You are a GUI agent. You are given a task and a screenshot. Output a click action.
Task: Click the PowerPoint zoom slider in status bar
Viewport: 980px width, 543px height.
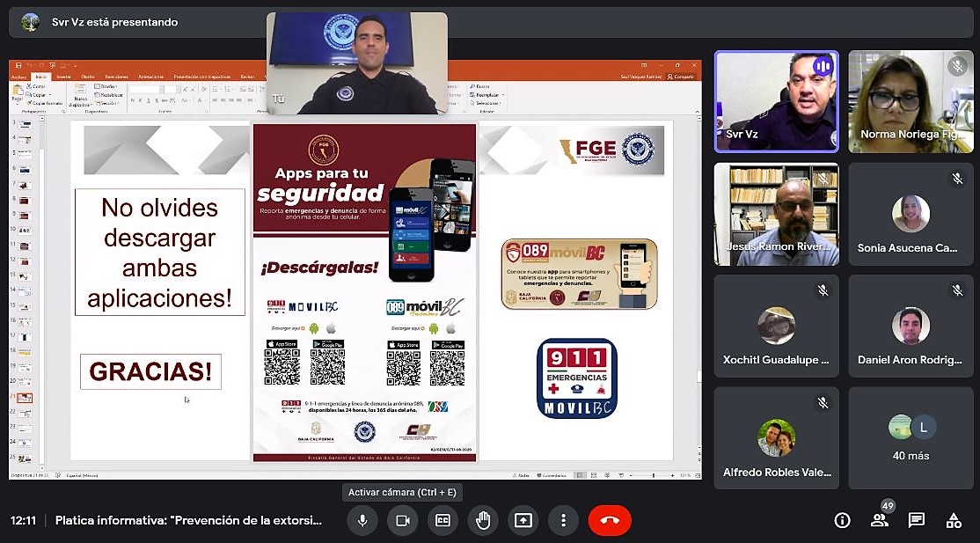(654, 475)
